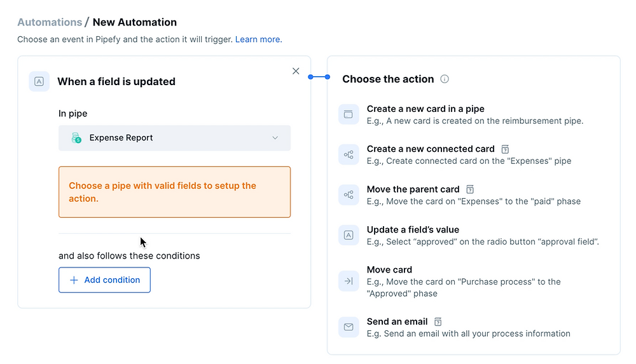This screenshot has width=636, height=364.
Task: Select the Move the parent card icon
Action: click(x=349, y=195)
